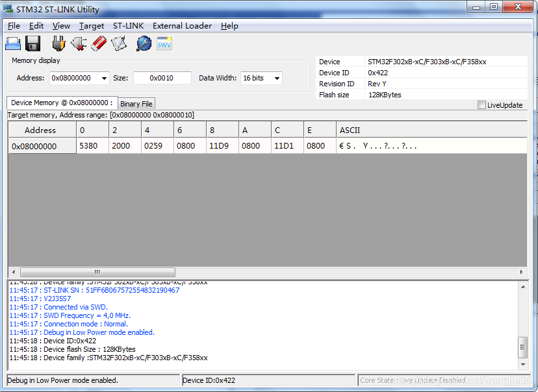Click the Debug in Low Power status bar entry
Viewport: 538px width, 392px height.
pos(94,380)
